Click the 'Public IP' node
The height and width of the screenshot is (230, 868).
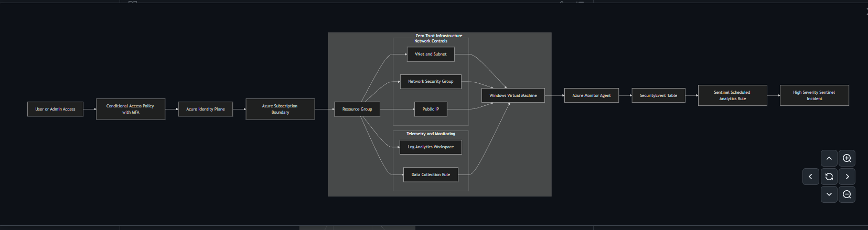coord(431,109)
